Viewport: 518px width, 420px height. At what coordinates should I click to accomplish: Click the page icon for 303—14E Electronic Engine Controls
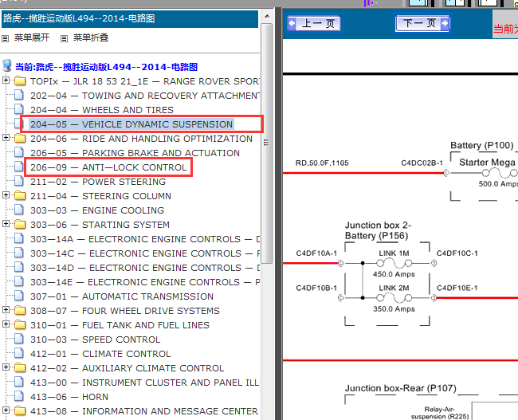pos(19,281)
